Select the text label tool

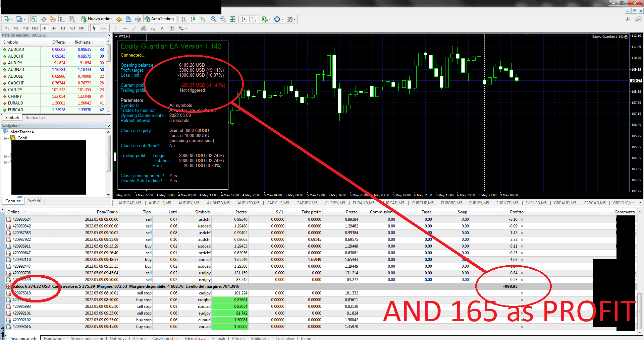[x=172, y=28]
